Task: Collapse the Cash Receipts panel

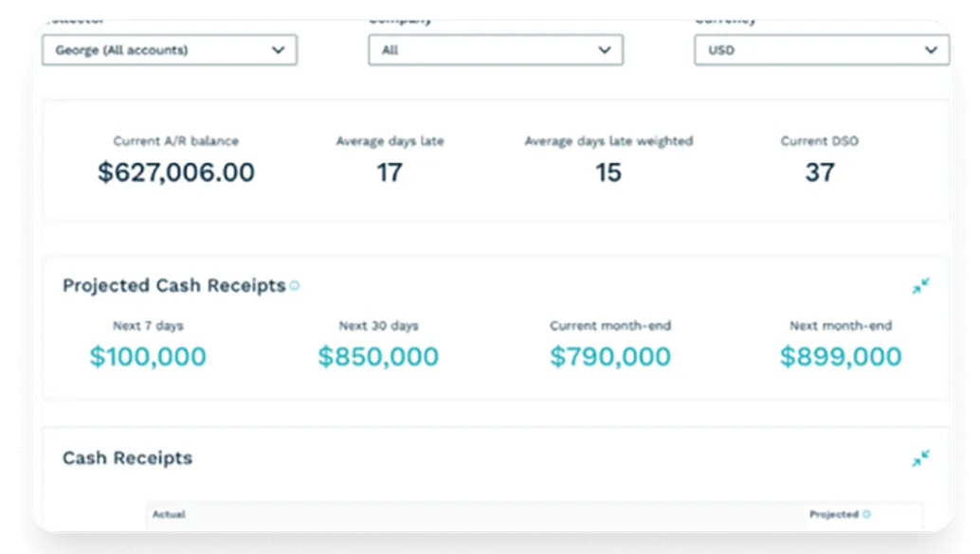Action: pyautogui.click(x=920, y=458)
